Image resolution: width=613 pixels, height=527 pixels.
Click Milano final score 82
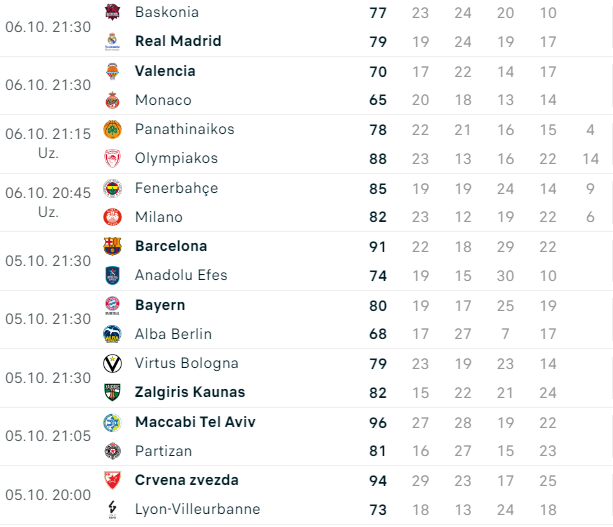[377, 217]
